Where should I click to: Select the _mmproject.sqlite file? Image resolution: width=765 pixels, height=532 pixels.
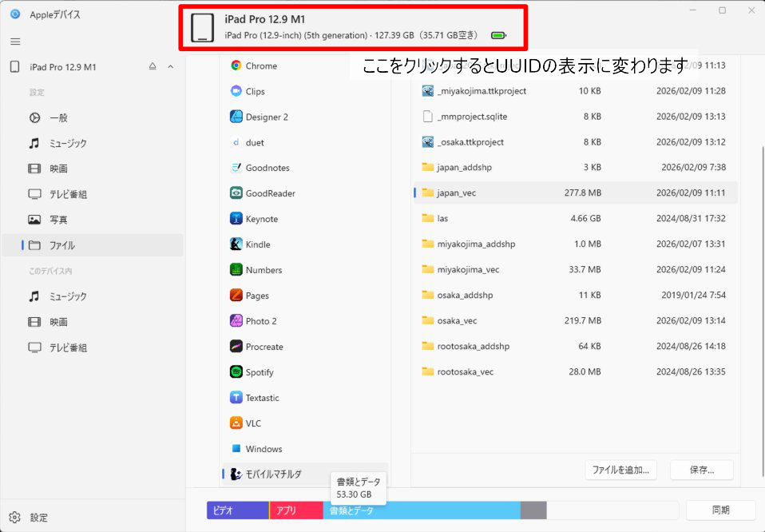471,117
